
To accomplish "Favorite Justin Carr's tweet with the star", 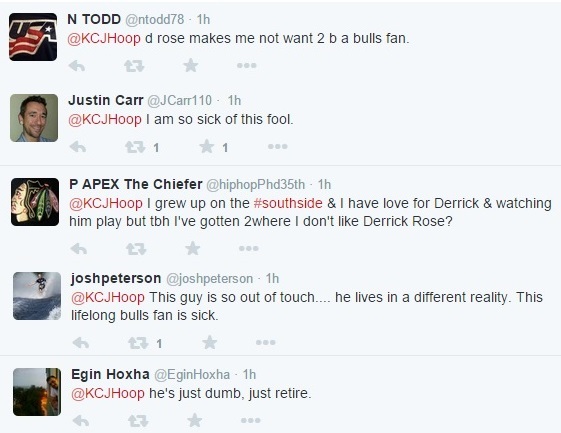I will [x=206, y=146].
